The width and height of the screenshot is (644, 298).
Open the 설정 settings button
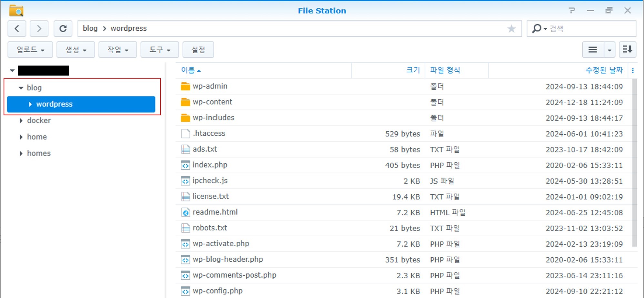pyautogui.click(x=198, y=50)
